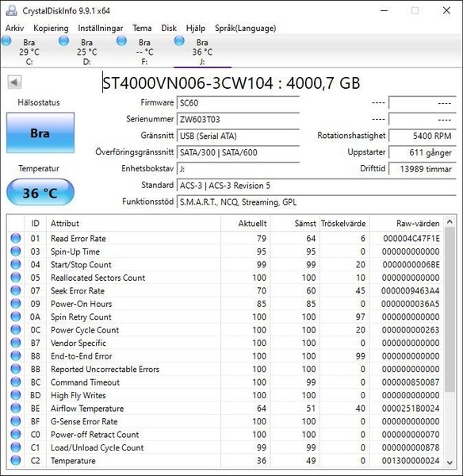This screenshot has width=463, height=476.
Task: Open the Tema menu
Action: 142,29
